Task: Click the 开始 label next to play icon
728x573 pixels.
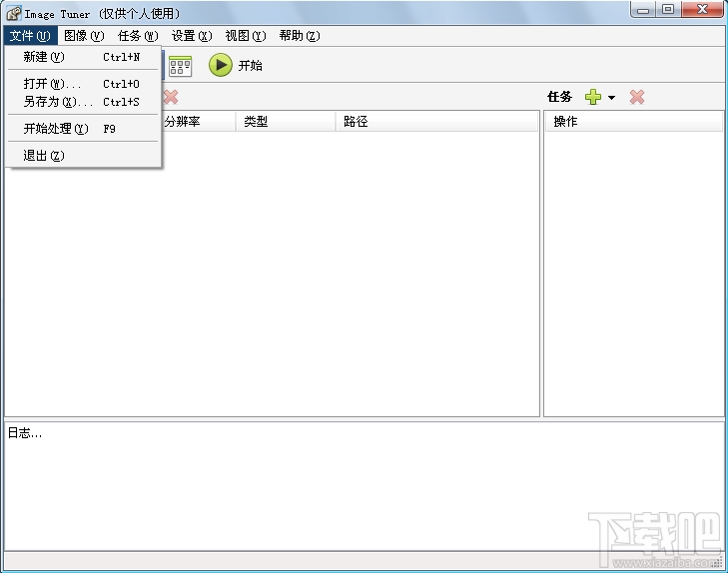Action: [x=251, y=66]
